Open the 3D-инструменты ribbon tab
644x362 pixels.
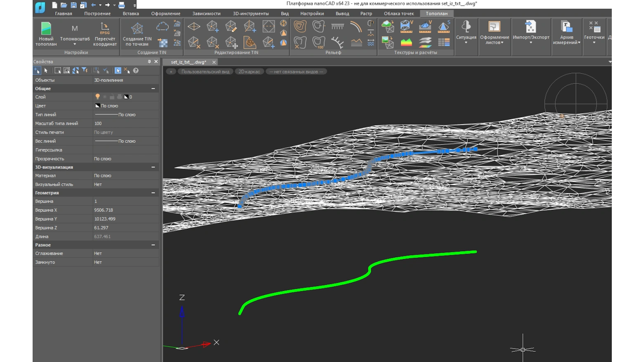pos(251,14)
